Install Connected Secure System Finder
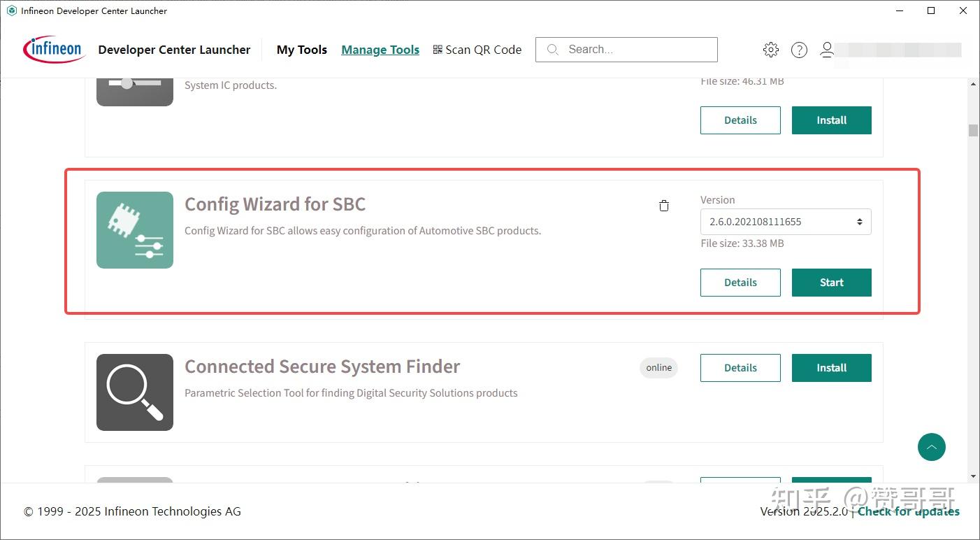 [831, 368]
